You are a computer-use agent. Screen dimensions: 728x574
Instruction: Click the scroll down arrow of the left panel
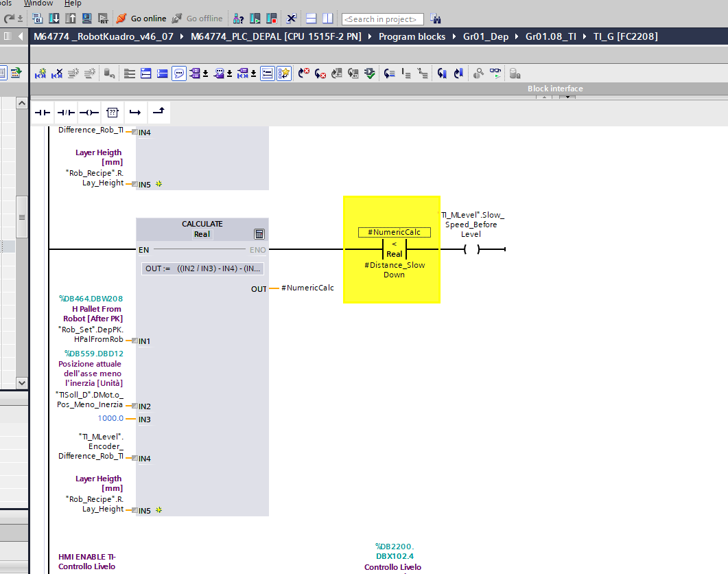point(22,383)
